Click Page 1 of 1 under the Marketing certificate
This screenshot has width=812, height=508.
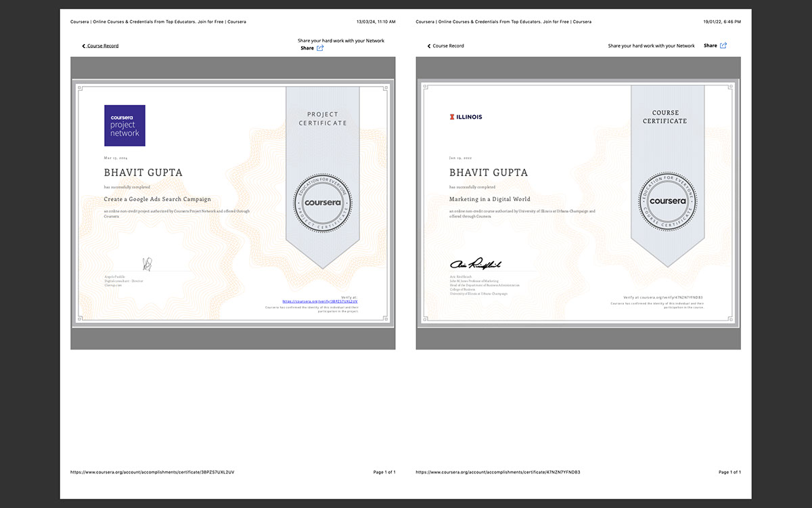(729, 471)
